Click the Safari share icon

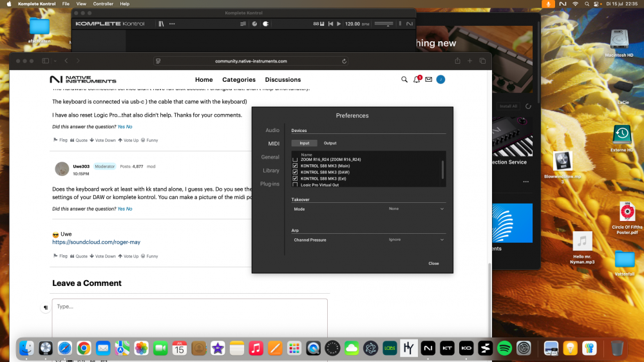click(457, 61)
